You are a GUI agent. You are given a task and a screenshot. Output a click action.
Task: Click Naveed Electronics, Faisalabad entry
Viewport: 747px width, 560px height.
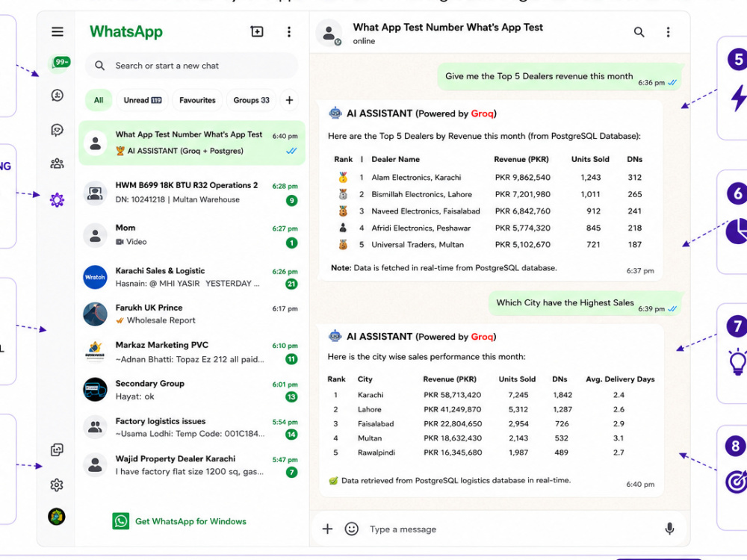[426, 211]
